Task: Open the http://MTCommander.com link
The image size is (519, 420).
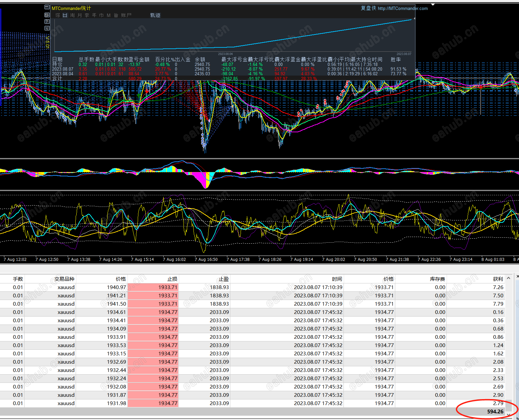Action: pos(403,8)
